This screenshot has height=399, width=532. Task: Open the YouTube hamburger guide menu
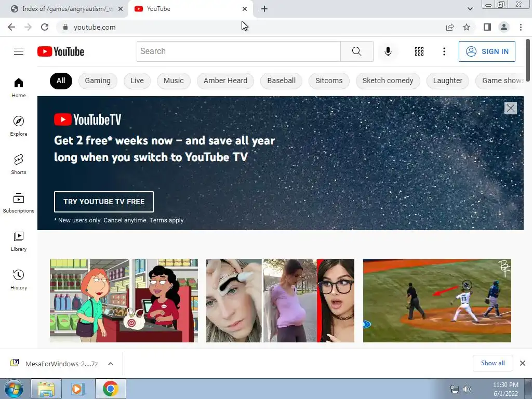19,51
